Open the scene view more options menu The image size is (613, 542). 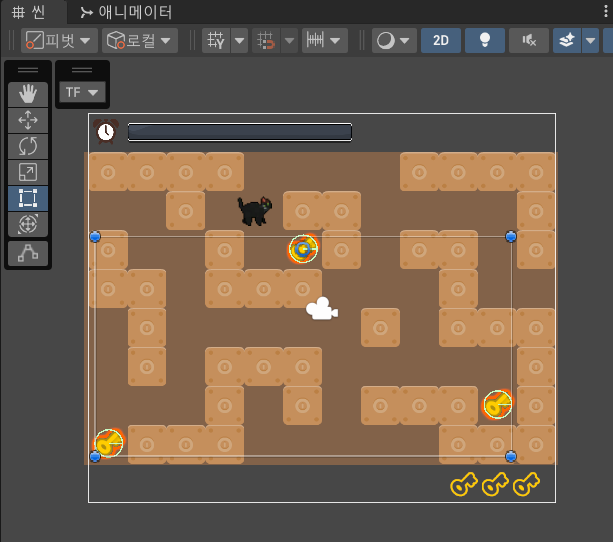(606, 12)
